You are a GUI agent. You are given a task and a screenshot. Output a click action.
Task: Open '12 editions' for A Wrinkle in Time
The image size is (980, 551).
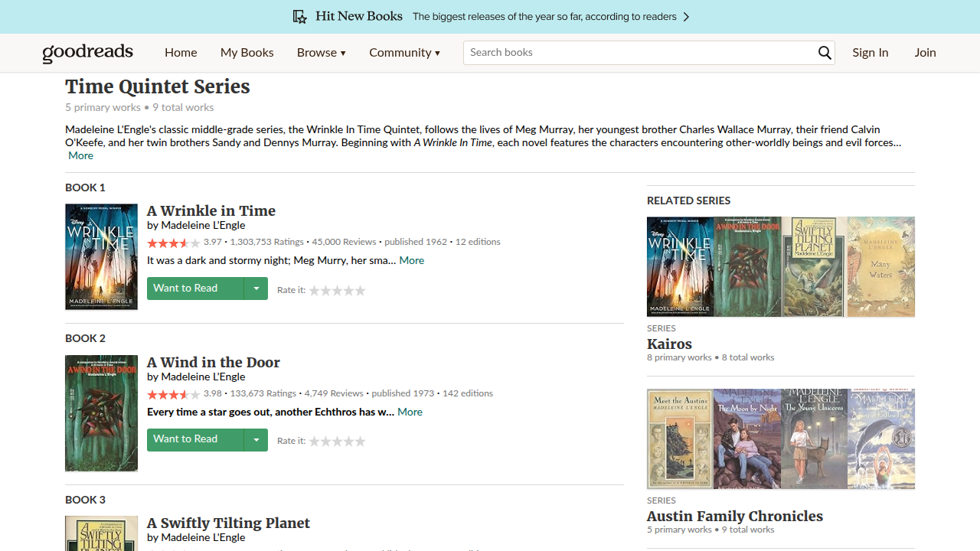coord(478,242)
